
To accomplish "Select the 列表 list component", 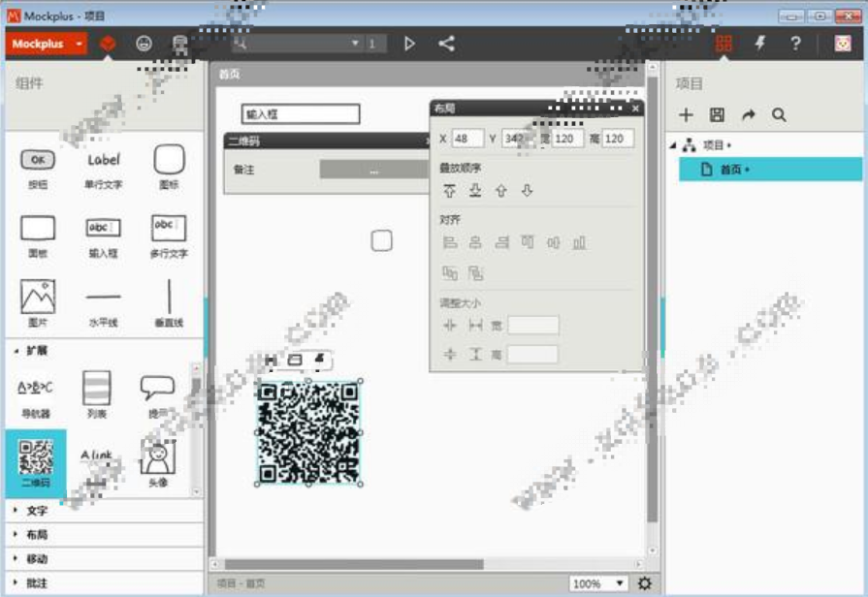I will (97, 393).
